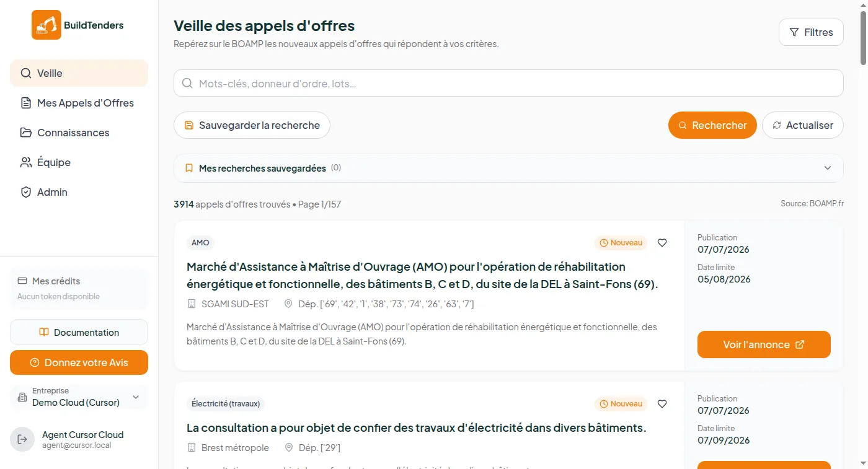This screenshot has height=469, width=868.
Task: Click the external-link icon in Voir l'annonce
Action: pos(800,344)
